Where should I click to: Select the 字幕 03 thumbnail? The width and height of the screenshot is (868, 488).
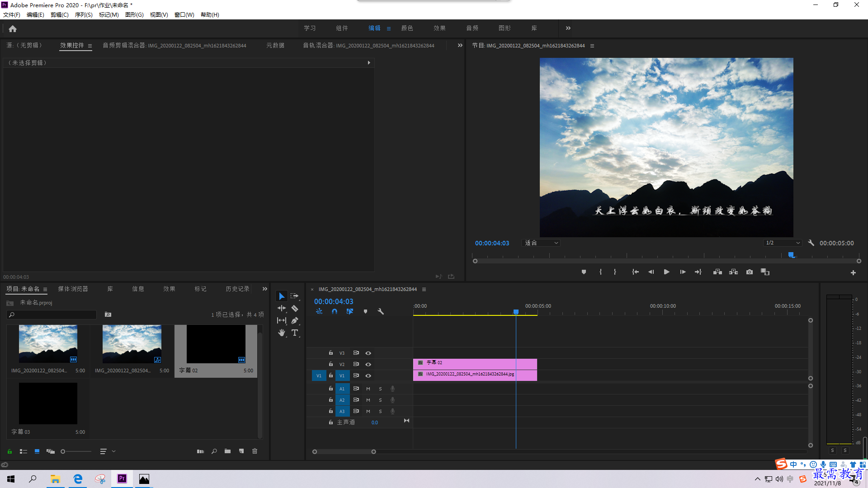(x=48, y=404)
